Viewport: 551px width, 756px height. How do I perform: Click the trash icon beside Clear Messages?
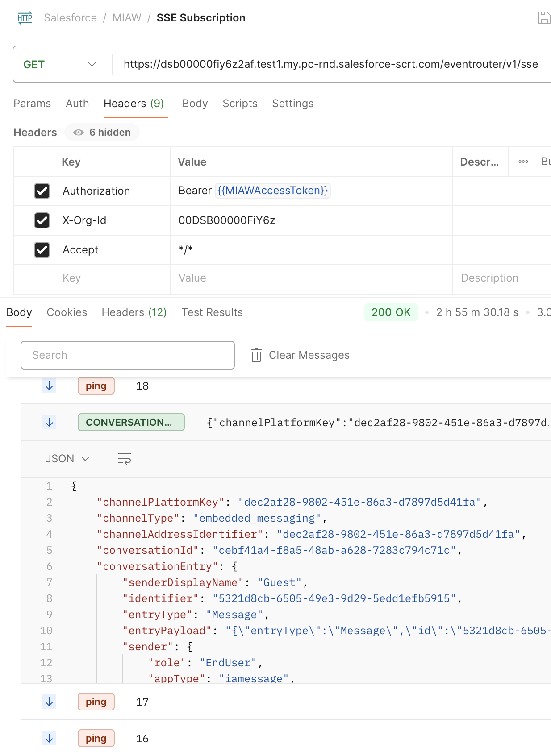point(256,355)
